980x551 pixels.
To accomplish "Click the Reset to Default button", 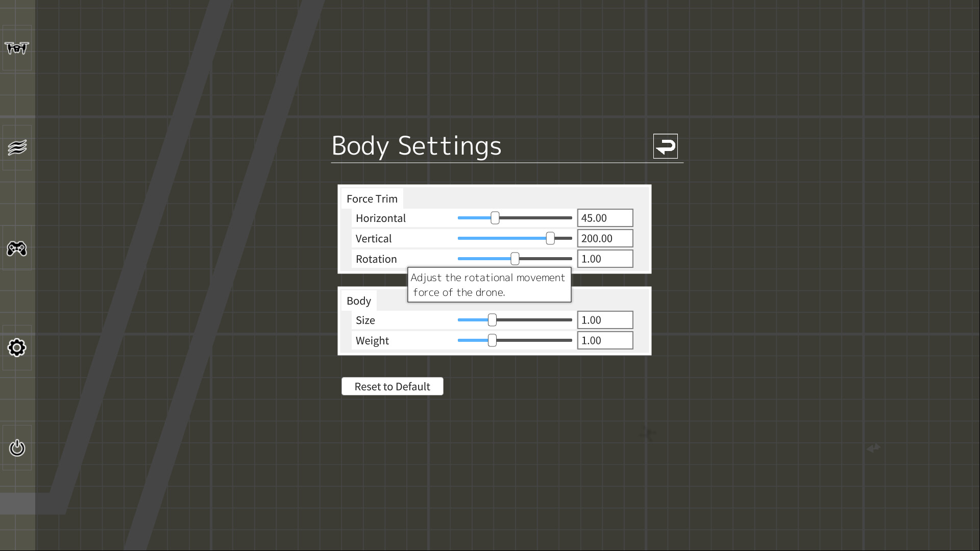I will tap(392, 386).
